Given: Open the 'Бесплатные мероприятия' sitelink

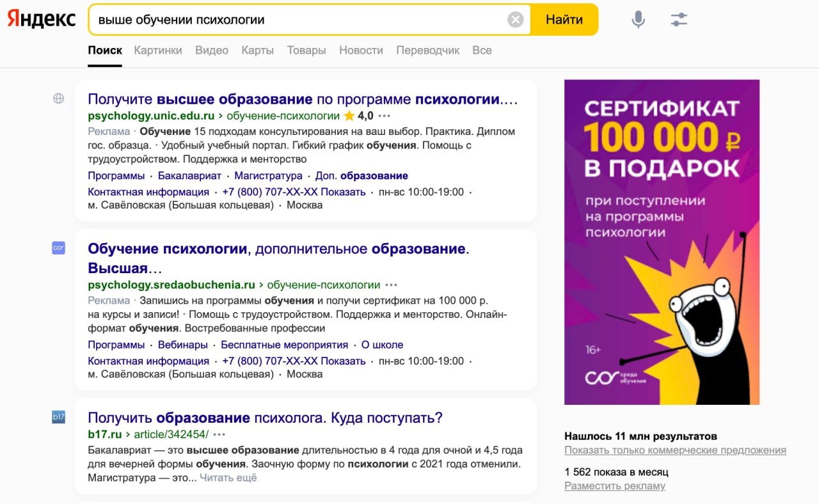Looking at the screenshot, I should pyautogui.click(x=285, y=345).
